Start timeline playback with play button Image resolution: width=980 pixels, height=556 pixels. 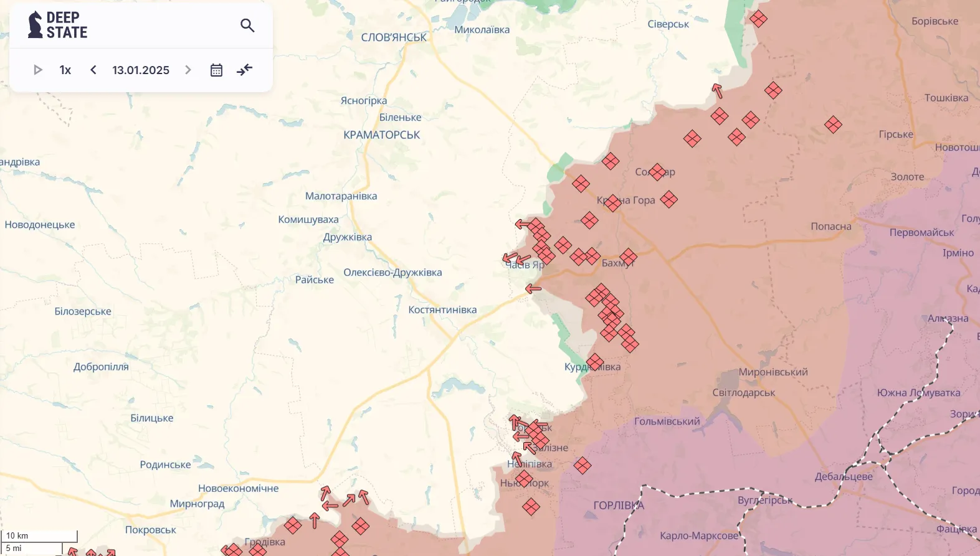click(37, 70)
